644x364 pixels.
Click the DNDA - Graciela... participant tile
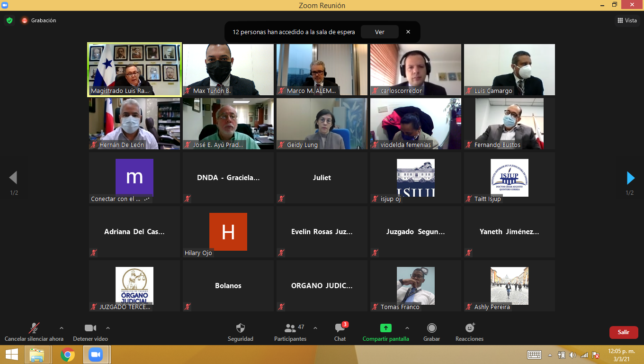click(x=228, y=178)
